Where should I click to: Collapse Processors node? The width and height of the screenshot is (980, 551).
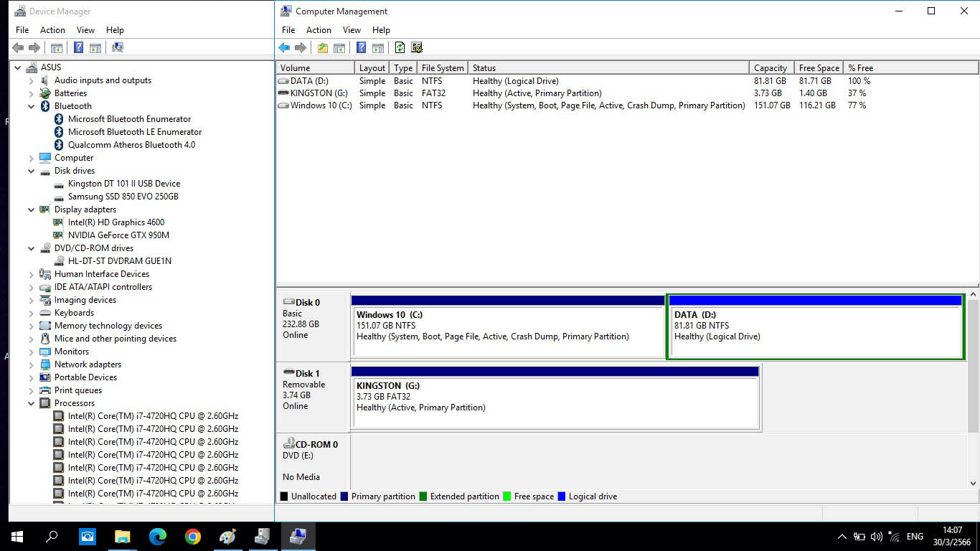[32, 403]
